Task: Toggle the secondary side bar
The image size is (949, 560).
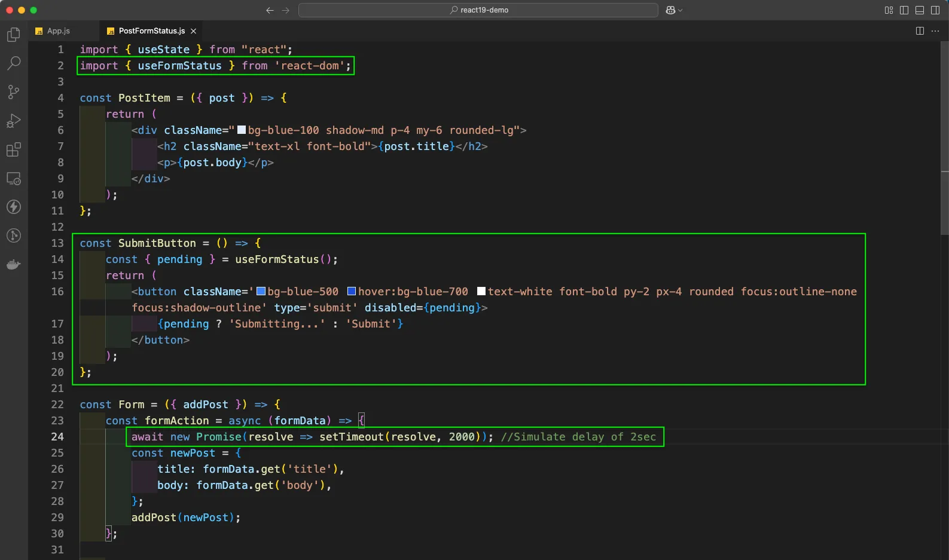Action: 935,10
